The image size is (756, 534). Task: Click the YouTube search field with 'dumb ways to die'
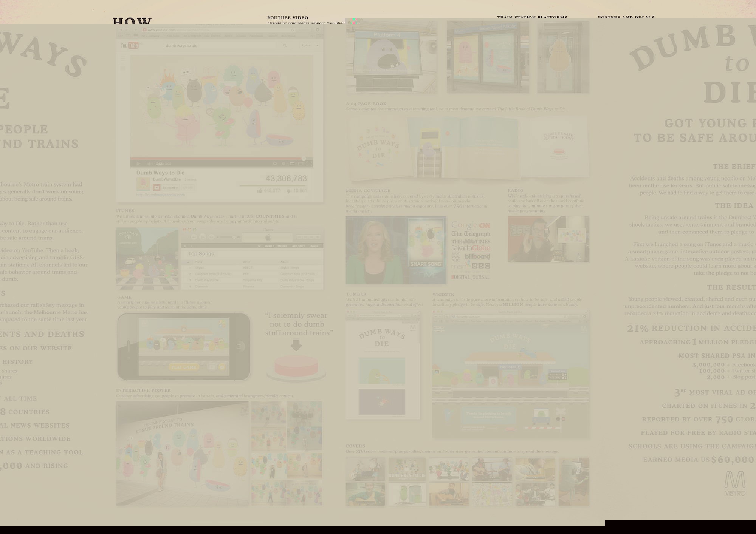[x=221, y=45]
